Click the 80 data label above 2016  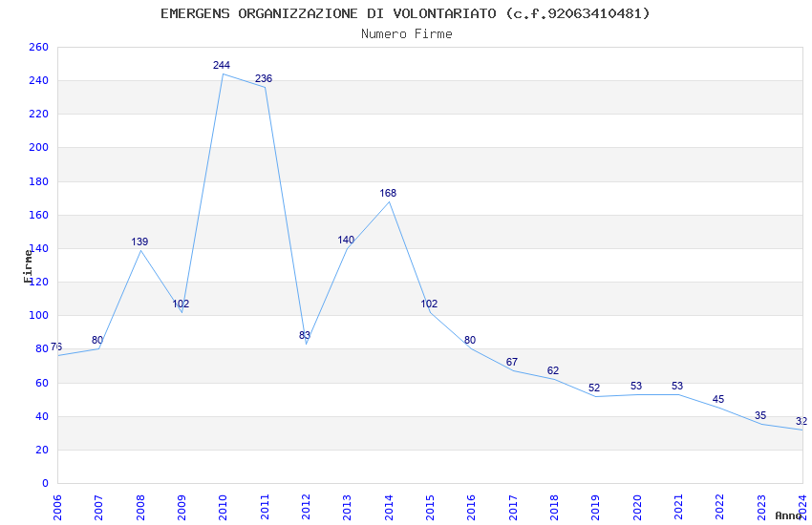point(470,340)
